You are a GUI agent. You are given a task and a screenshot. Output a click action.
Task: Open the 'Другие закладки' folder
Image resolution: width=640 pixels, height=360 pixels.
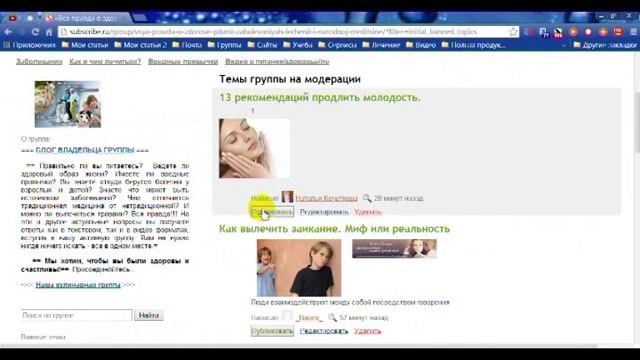coord(605,45)
